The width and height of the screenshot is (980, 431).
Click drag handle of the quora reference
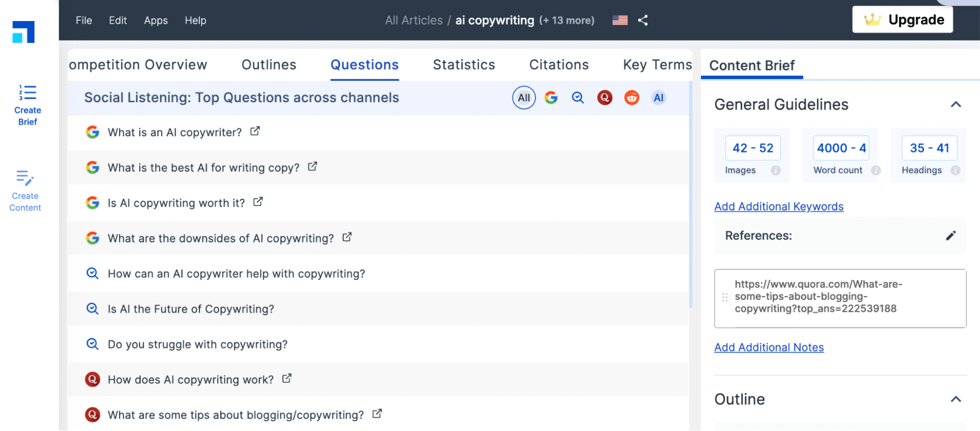(725, 297)
